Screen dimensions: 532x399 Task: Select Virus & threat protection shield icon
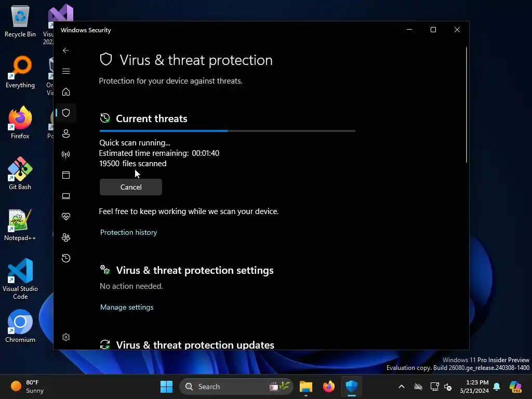[x=66, y=113]
